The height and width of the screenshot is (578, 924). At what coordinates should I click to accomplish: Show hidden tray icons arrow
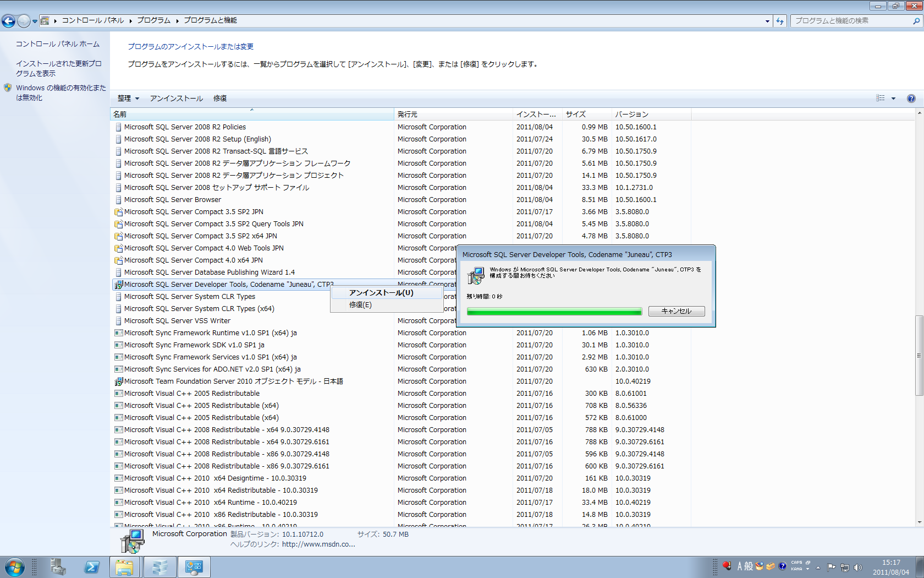coord(818,567)
